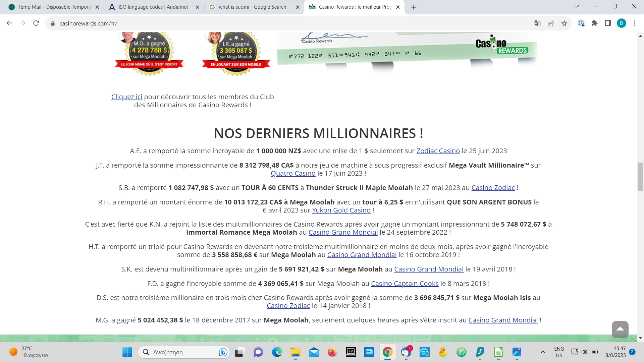The width and height of the screenshot is (644, 362).
Task: Show hidden system tray icons chevron
Action: 543,352
